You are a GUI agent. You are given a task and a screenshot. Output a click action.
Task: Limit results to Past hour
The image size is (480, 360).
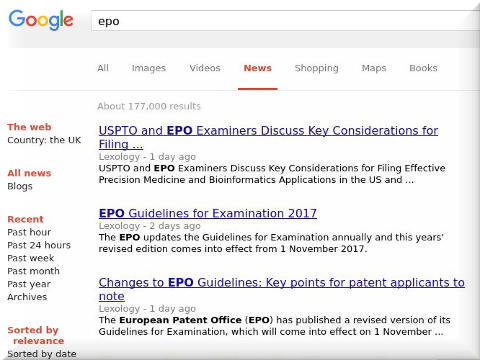tap(29, 232)
